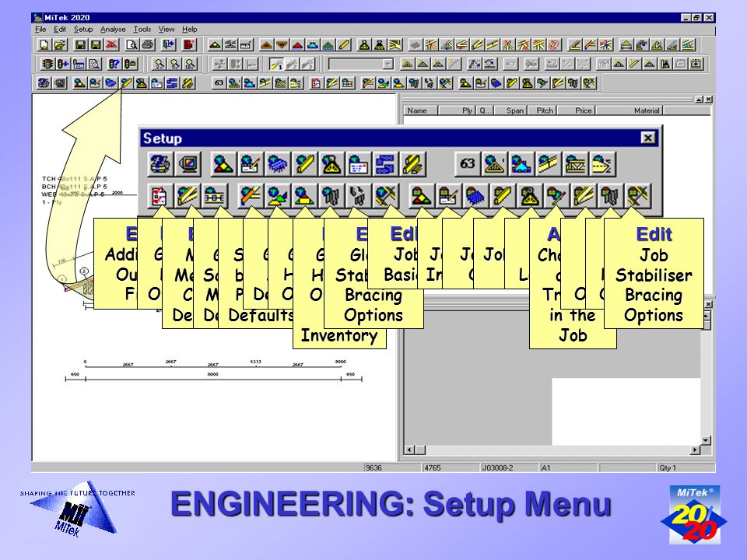
Task: Click the scissors cut icon in second toolbar row
Action: coord(531,64)
